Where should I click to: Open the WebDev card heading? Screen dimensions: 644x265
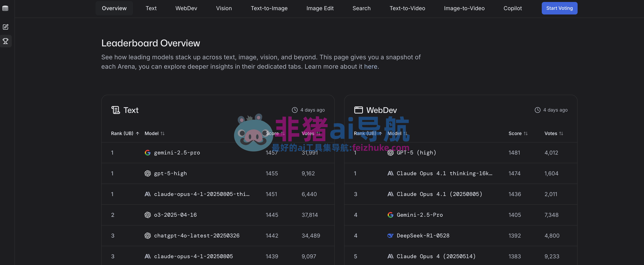(381, 110)
